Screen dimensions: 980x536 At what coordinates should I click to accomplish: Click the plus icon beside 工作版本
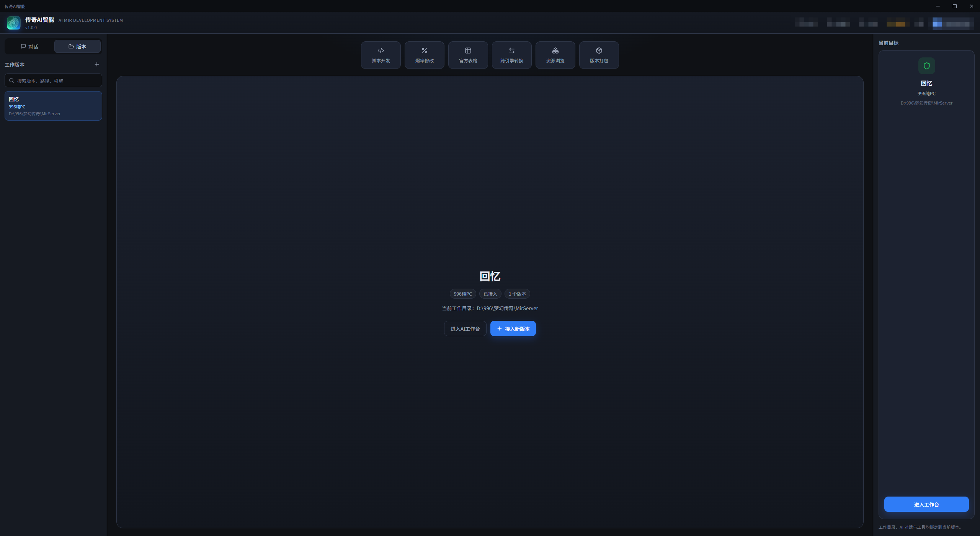(x=97, y=64)
